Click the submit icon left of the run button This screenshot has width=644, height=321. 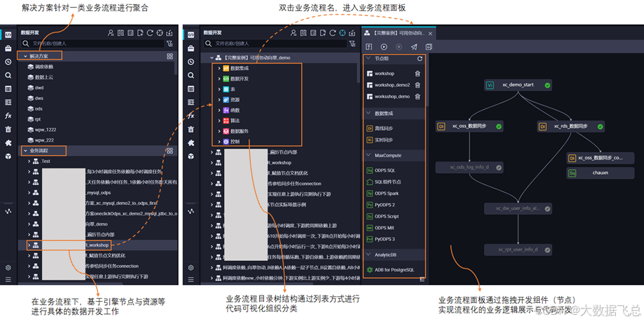[x=369, y=47]
